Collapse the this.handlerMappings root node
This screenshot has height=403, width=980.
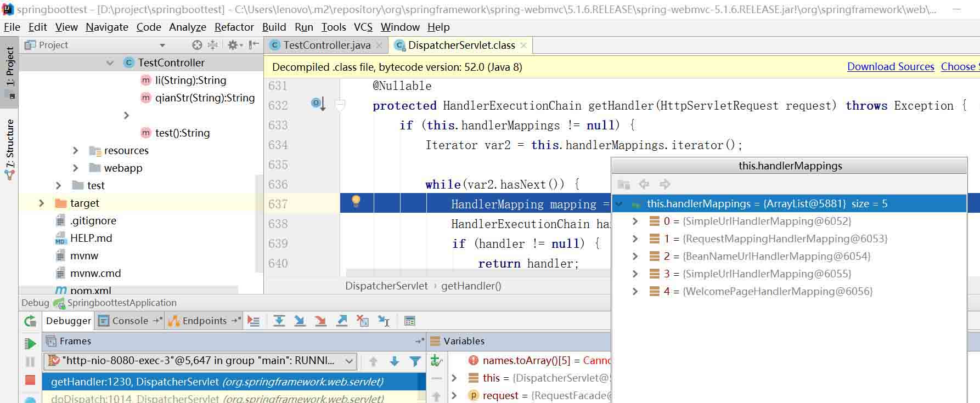pos(619,204)
